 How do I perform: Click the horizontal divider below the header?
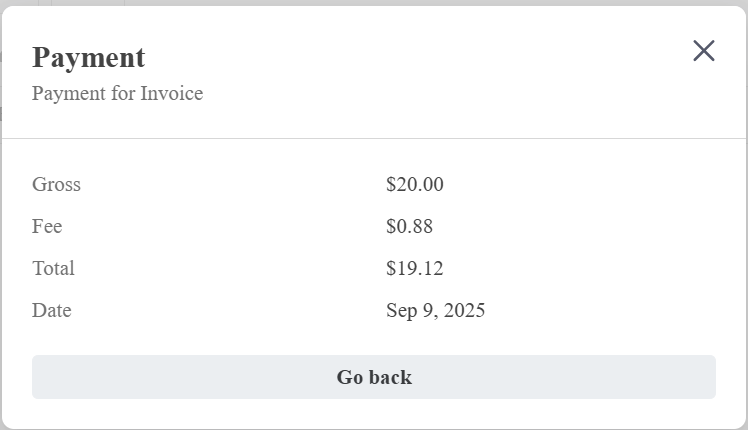tap(374, 138)
